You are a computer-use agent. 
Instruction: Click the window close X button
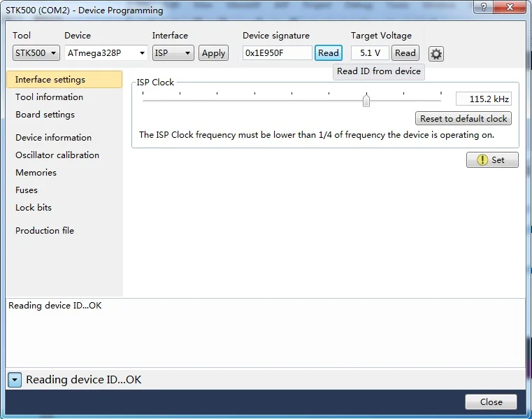(510, 7)
